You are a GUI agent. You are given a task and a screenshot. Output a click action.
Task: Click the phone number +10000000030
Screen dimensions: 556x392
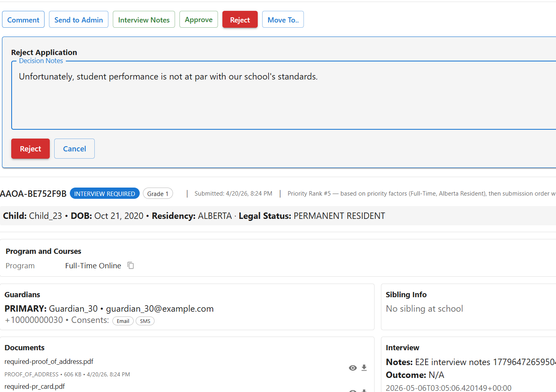(34, 320)
